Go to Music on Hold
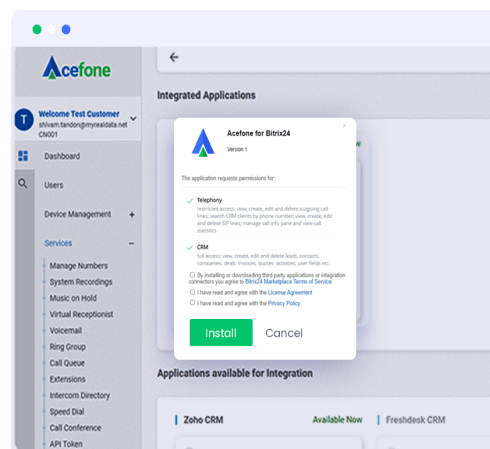 73,298
